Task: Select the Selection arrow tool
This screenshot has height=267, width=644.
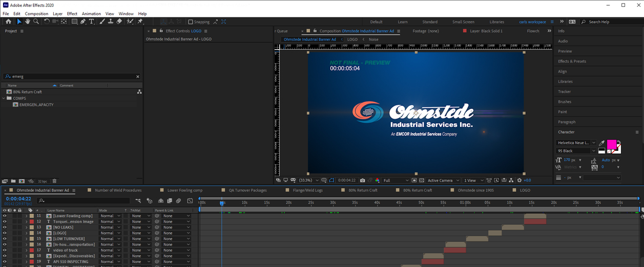Action: 19,21
